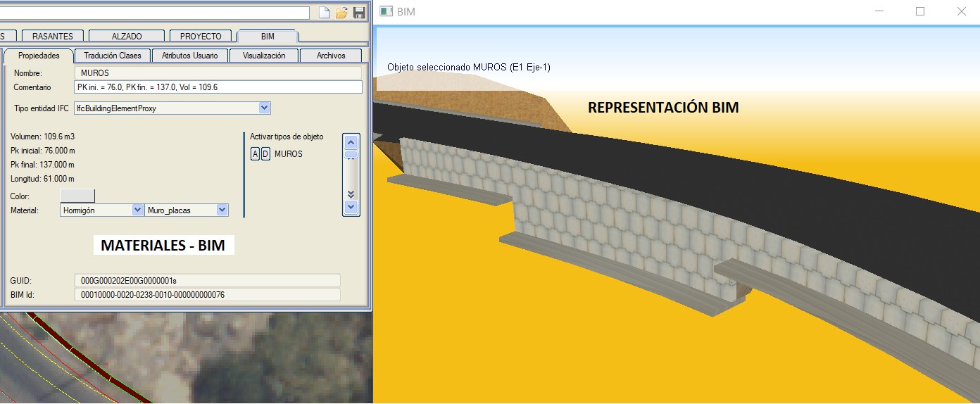The image size is (980, 404).
Task: Click the BIM Id value field
Action: (x=207, y=294)
